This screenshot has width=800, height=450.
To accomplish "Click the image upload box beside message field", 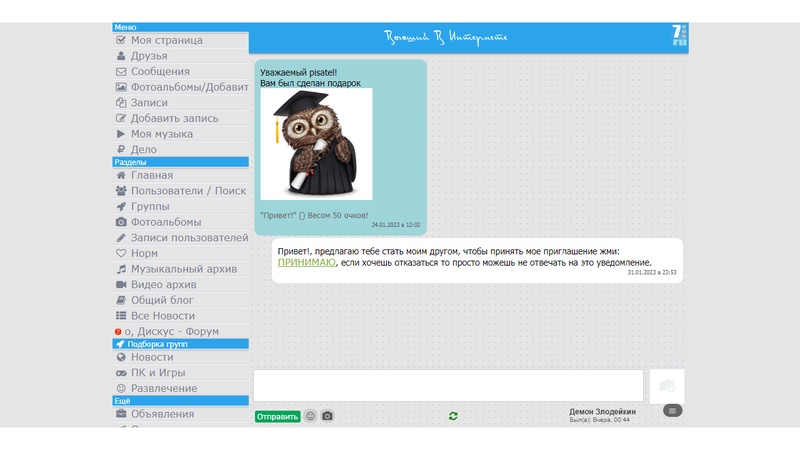I will pos(667,386).
